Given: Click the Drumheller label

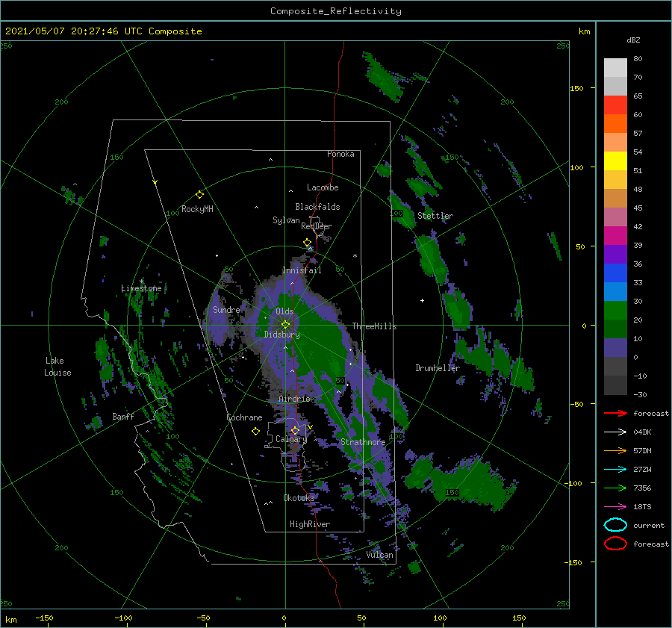Looking at the screenshot, I should tap(438, 368).
